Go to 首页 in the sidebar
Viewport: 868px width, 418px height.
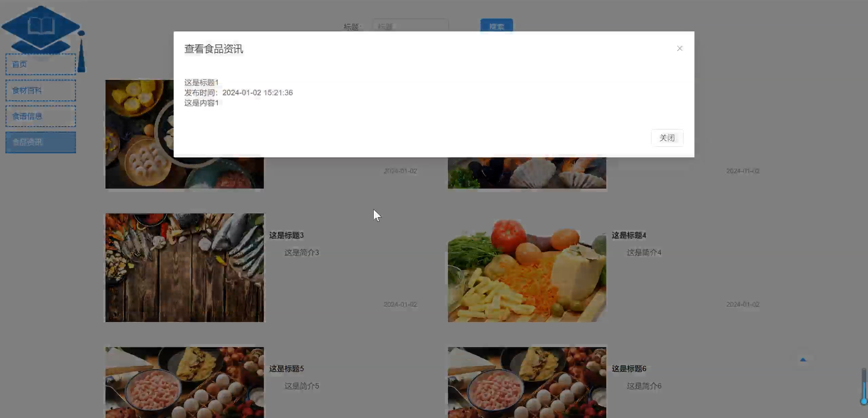tap(41, 64)
